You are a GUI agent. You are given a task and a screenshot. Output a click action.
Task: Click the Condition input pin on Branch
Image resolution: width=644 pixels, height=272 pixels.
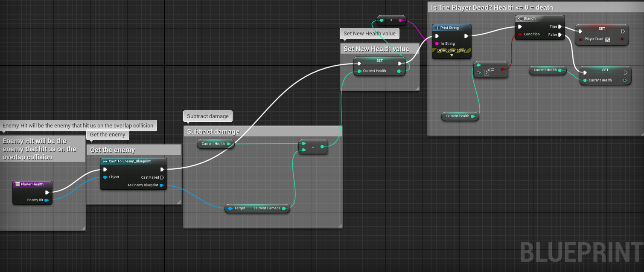pos(520,34)
